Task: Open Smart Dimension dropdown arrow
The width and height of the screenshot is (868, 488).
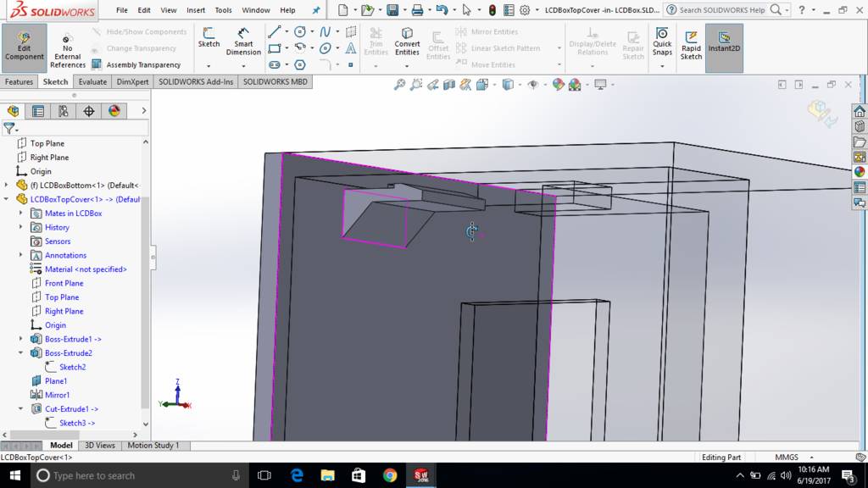Action: click(243, 66)
